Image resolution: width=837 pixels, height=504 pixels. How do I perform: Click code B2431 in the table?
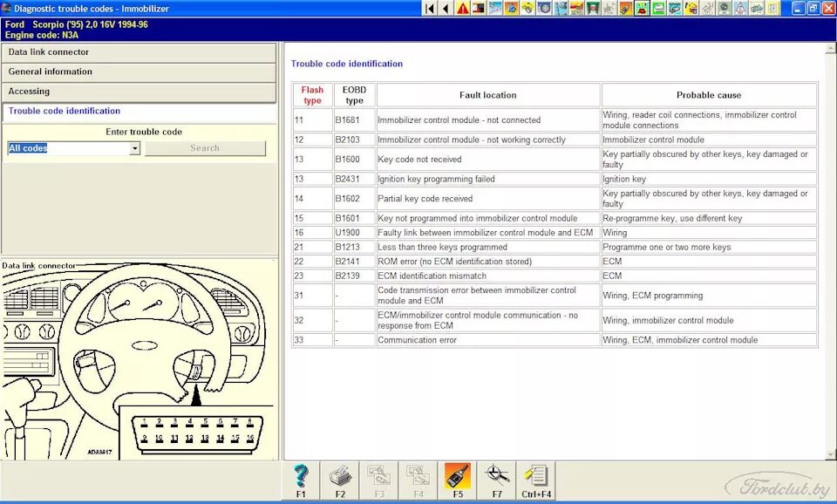[x=348, y=179]
